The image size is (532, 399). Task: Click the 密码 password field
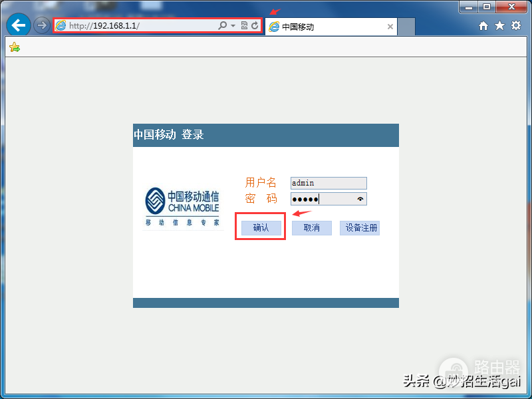pyautogui.click(x=329, y=199)
